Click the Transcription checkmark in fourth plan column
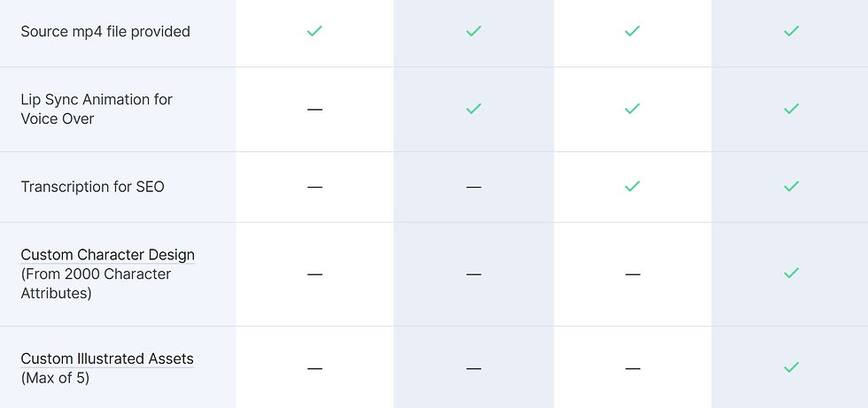The image size is (868, 408). (x=791, y=187)
